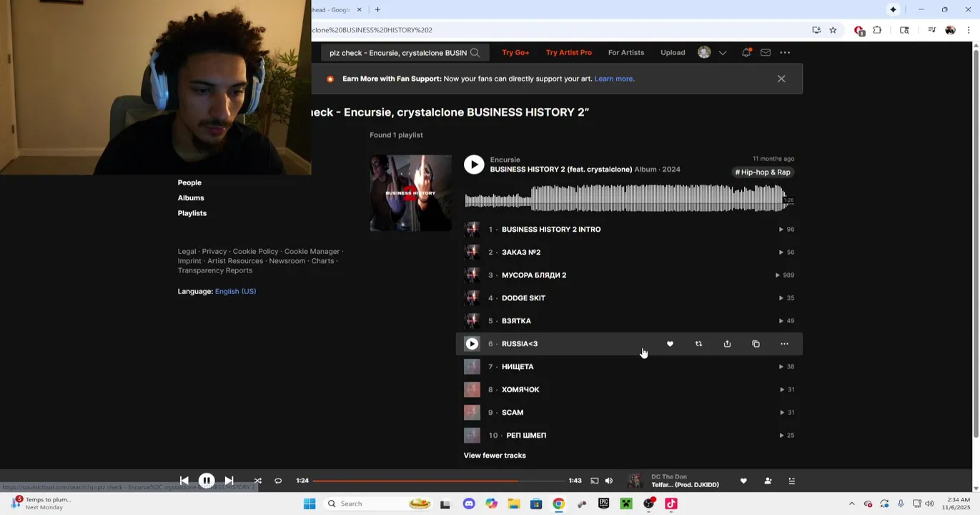
Task: Filter search results by Playlists
Action: click(x=192, y=213)
